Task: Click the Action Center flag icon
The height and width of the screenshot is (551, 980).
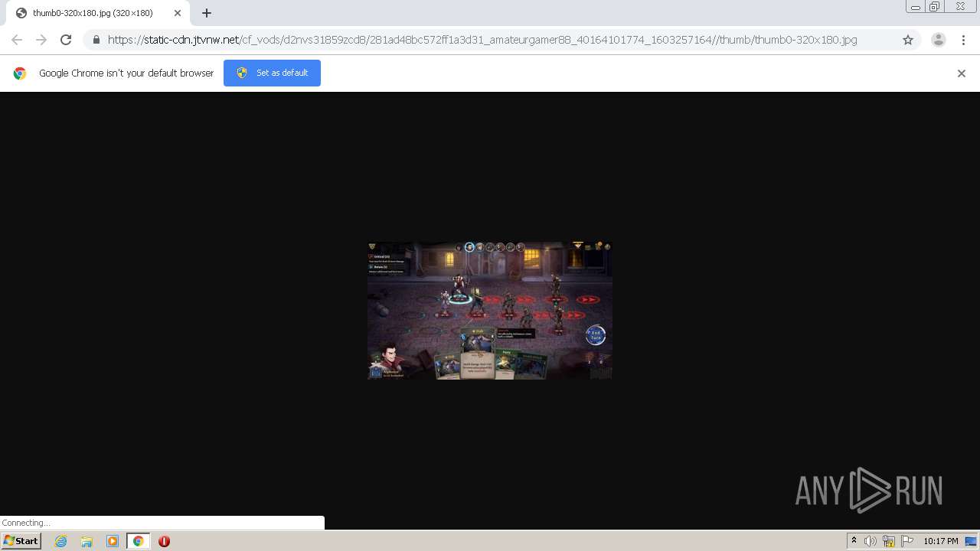Action: pyautogui.click(x=907, y=541)
